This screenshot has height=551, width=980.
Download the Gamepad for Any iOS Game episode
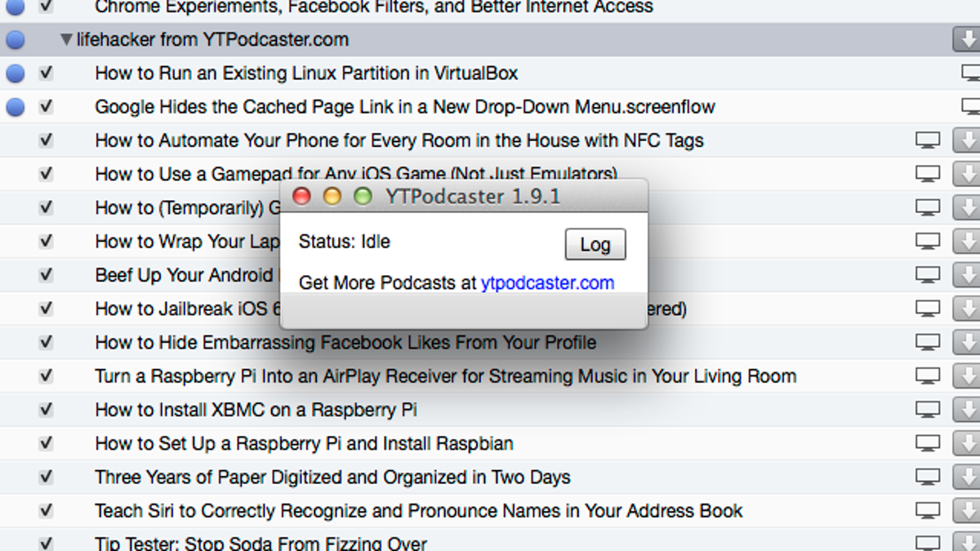pos(966,174)
